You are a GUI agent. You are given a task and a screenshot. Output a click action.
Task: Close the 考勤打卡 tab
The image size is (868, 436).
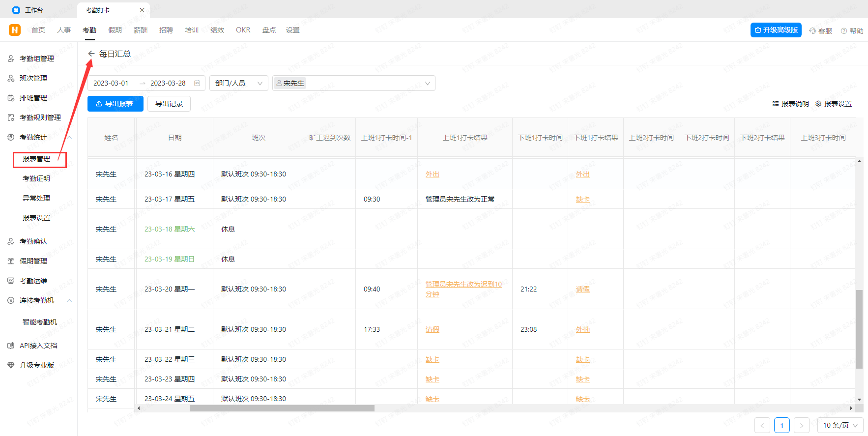(x=142, y=10)
